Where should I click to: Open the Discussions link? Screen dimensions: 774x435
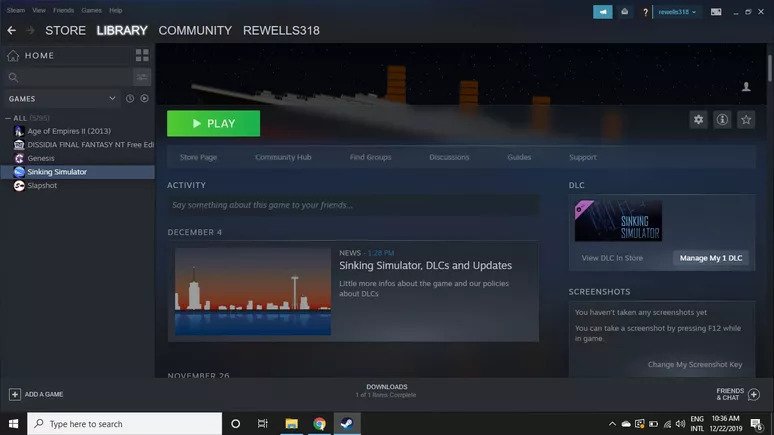(449, 157)
